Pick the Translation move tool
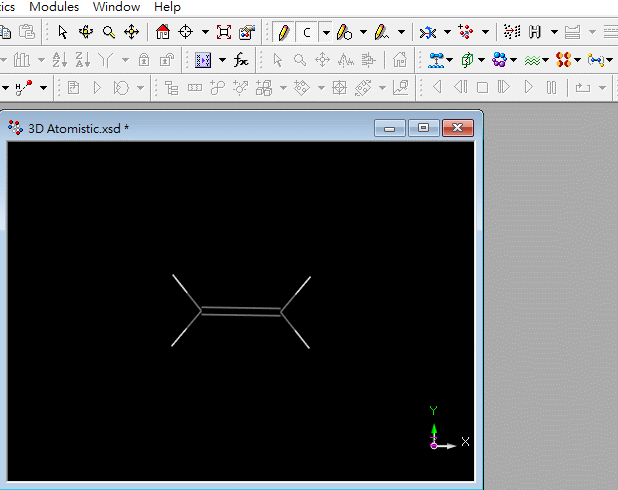This screenshot has height=490, width=618. [x=131, y=32]
